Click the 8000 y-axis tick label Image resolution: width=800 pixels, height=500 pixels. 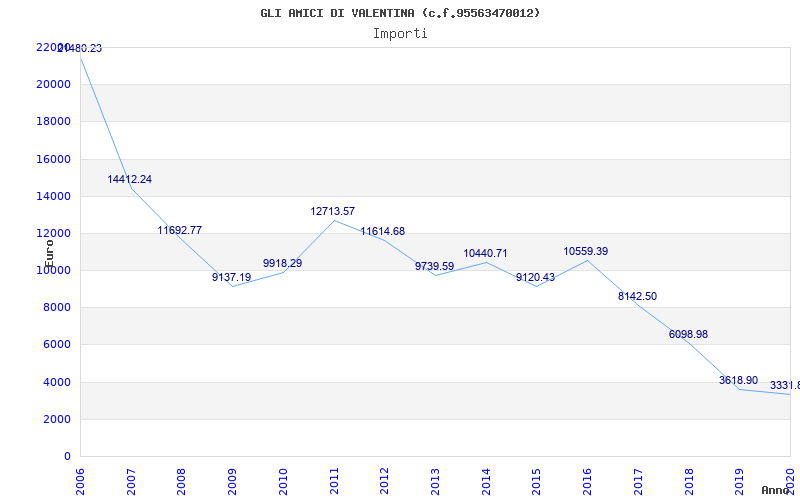(x=56, y=308)
